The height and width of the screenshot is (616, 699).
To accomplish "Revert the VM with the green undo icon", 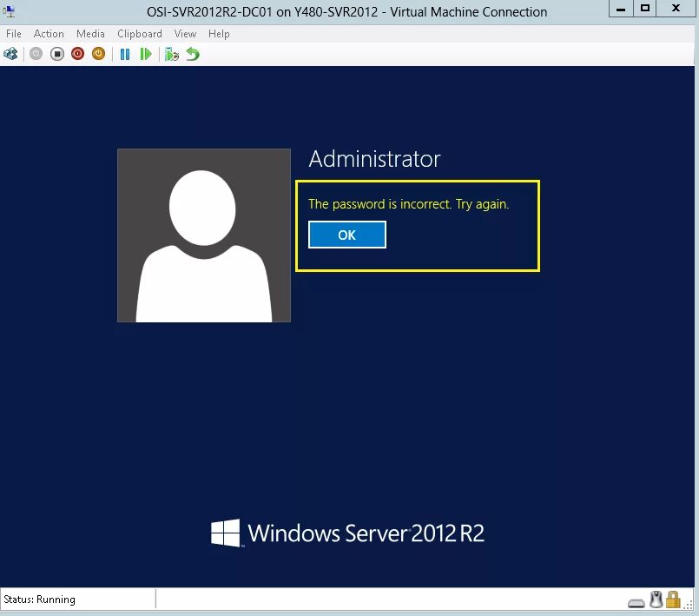I will pos(193,53).
